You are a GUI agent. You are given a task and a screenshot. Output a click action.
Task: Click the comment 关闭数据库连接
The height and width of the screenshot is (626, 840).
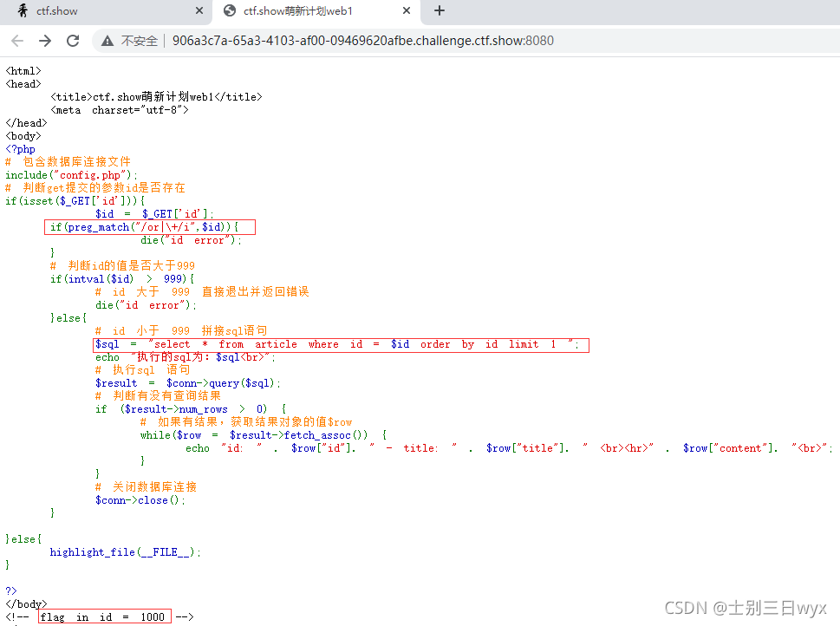pos(147,487)
